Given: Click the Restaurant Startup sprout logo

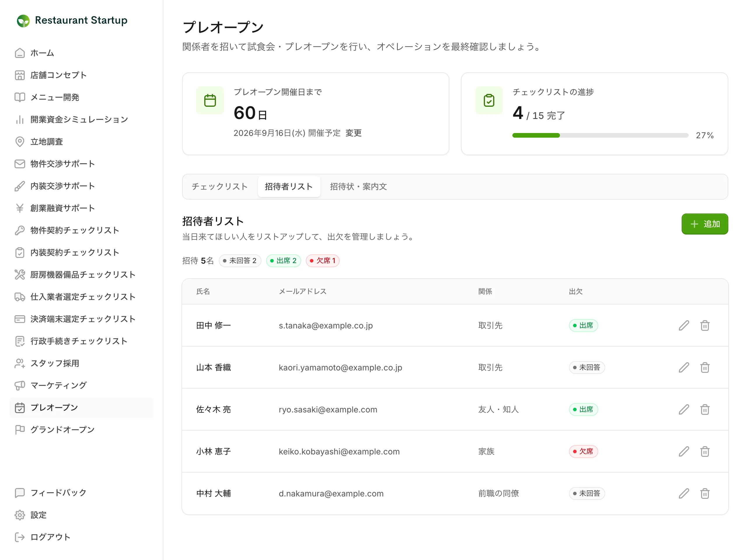Looking at the screenshot, I should (23, 21).
